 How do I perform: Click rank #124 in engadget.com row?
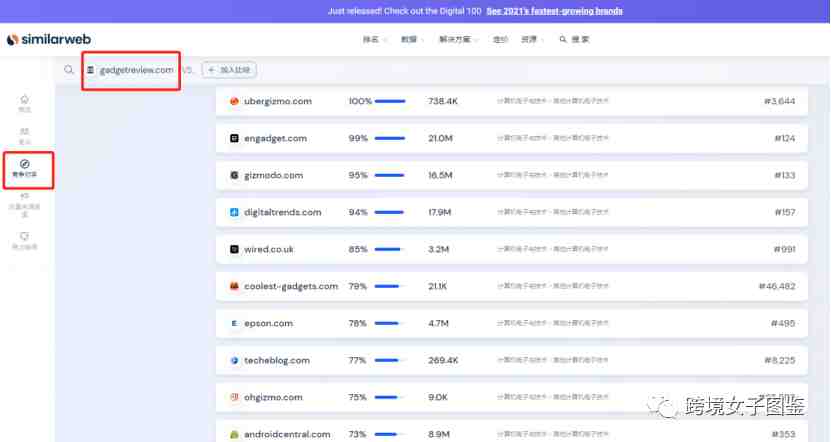(785, 138)
